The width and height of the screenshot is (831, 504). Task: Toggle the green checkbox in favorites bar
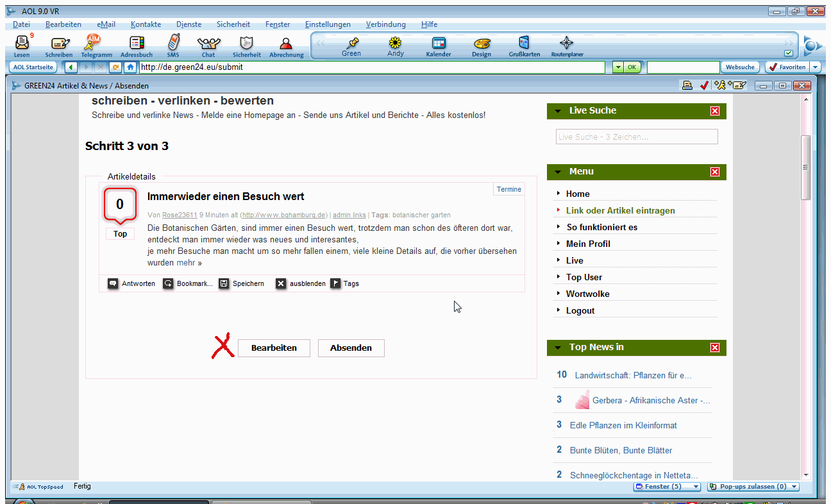click(x=788, y=53)
